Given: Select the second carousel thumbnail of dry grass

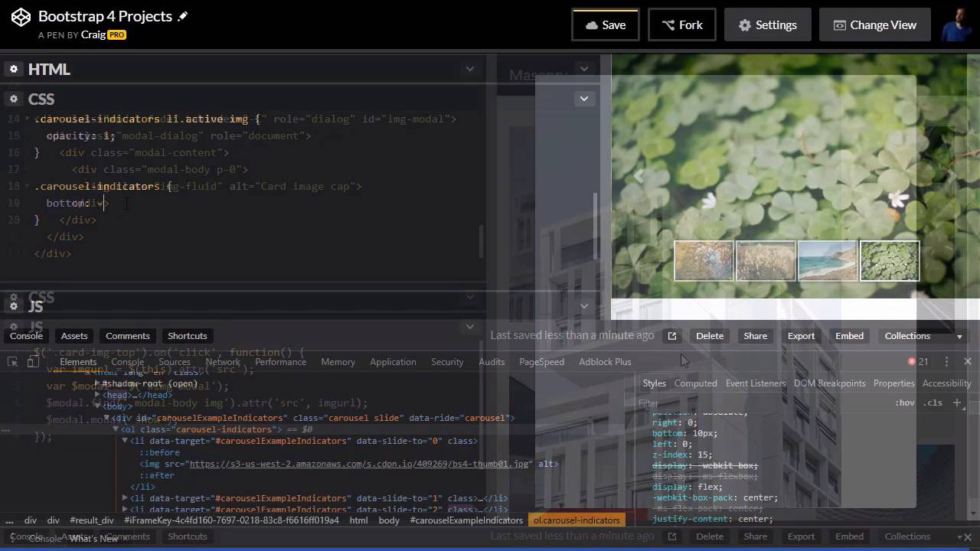Looking at the screenshot, I should pos(766,261).
